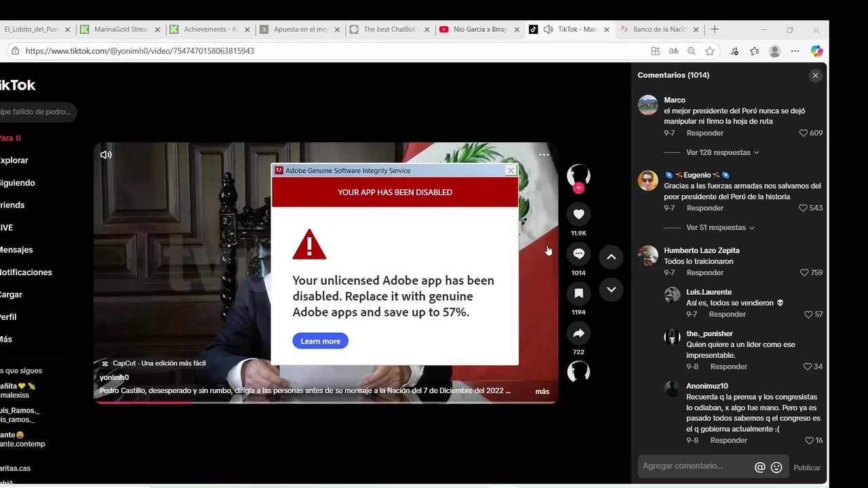
Task: Open the video three-dots options menu
Action: pyautogui.click(x=544, y=155)
